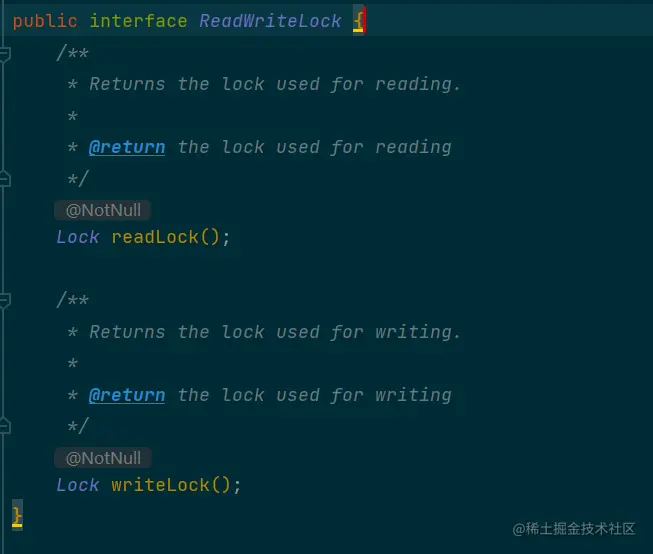Click the first @return Javadoc tag link
The height and width of the screenshot is (554, 653).
coord(127,147)
